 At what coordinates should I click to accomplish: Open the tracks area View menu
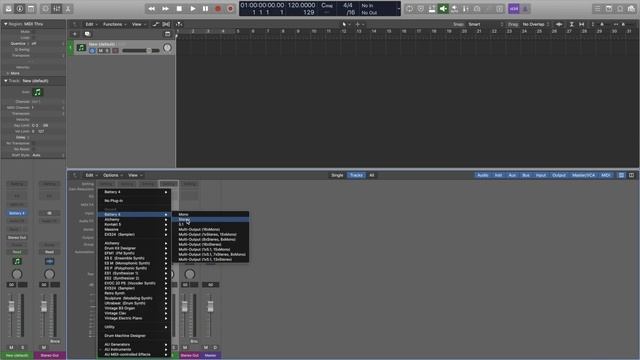138,24
